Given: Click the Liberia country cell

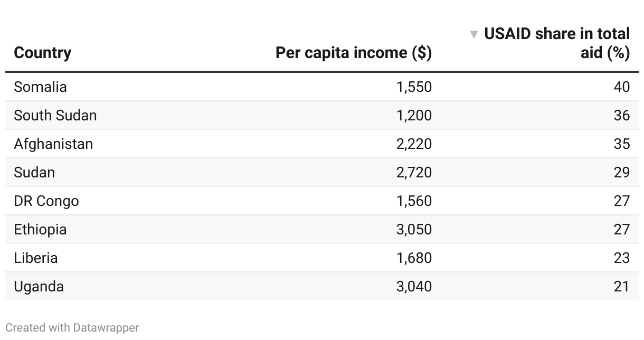Looking at the screenshot, I should (36, 258).
